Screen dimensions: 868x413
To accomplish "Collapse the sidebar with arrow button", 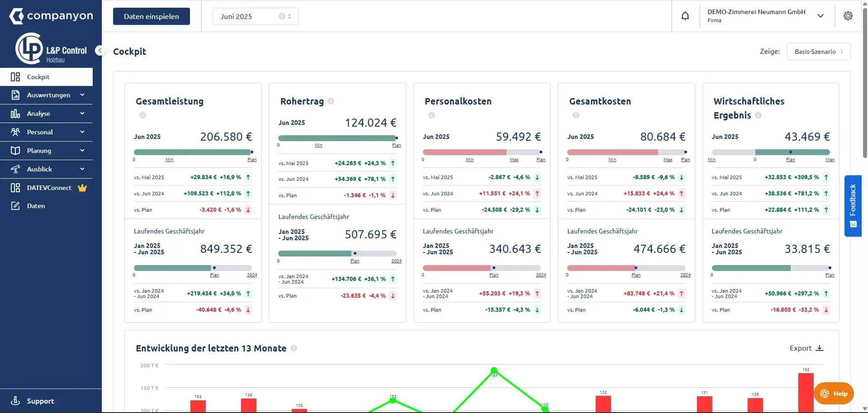I will tap(100, 51).
